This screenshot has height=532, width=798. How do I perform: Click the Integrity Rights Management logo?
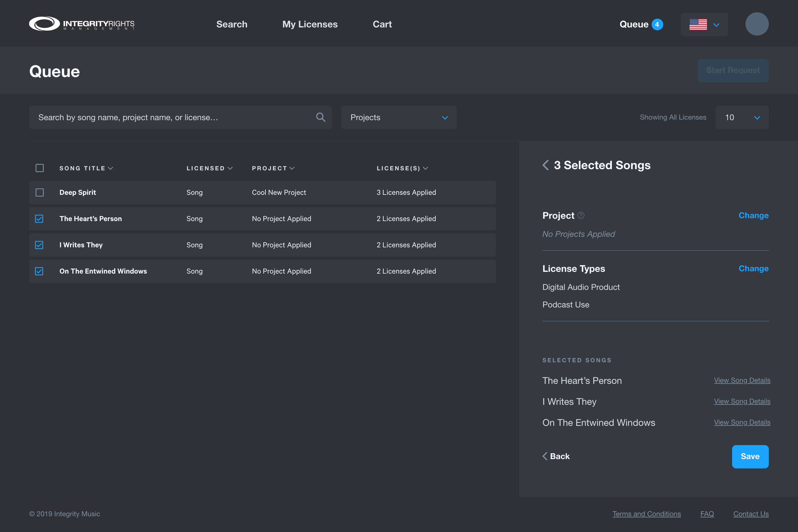(x=82, y=24)
